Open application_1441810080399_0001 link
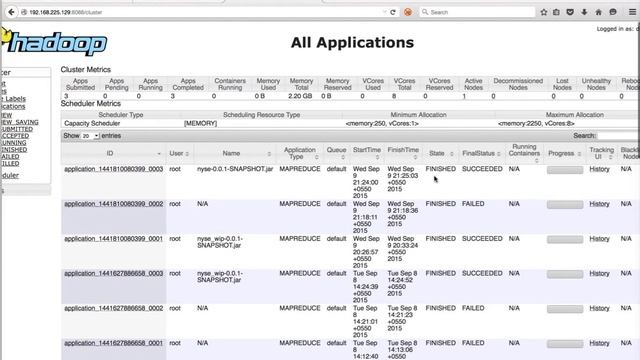This screenshot has width=640, height=360. point(113,238)
